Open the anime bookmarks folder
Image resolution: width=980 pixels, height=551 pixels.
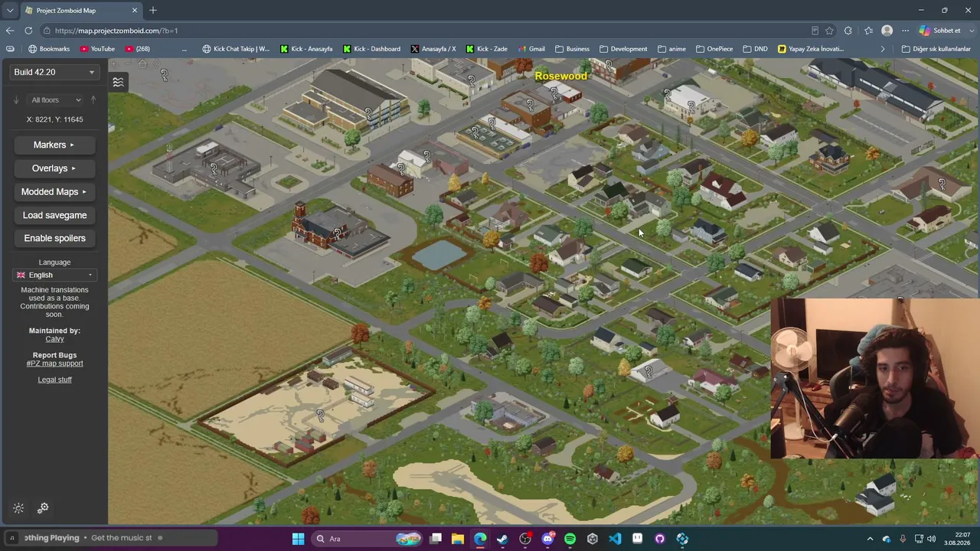pos(671,49)
